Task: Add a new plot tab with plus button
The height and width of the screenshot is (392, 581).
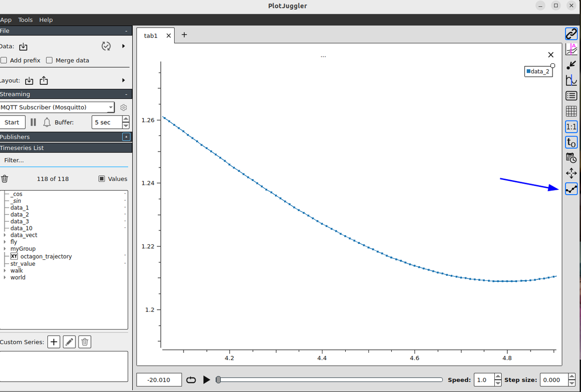Action: coord(184,35)
